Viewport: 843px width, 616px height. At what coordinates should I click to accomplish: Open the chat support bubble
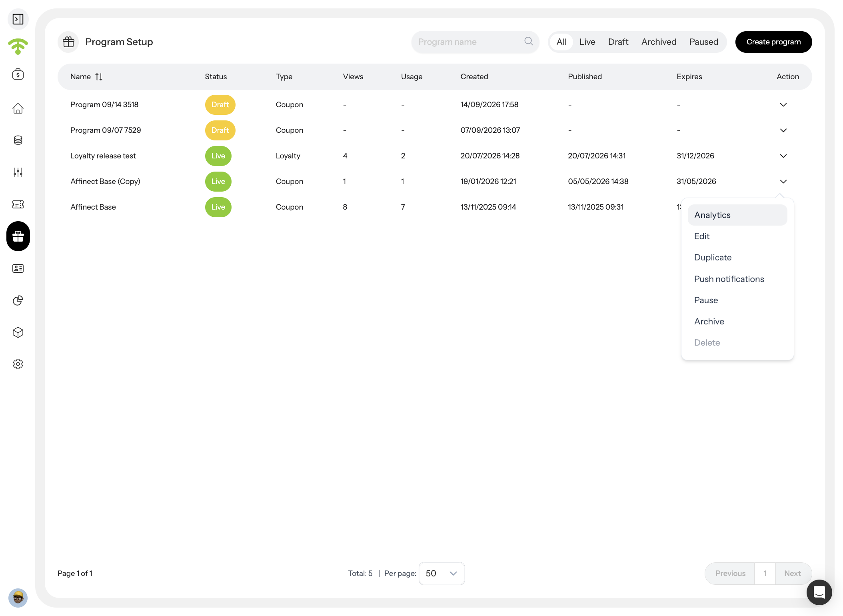point(819,592)
